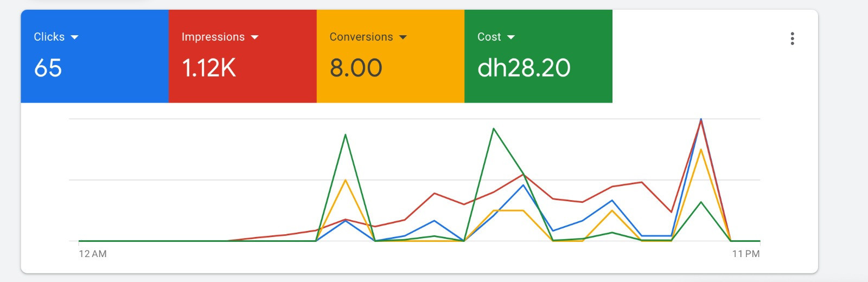Click the 12 AM axis label
This screenshot has height=282, width=868.
pos(93,254)
